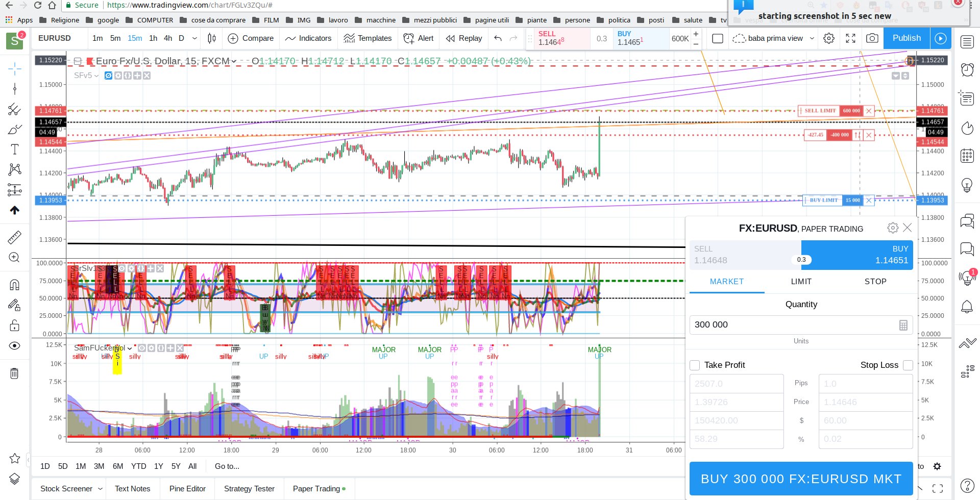
Task: Lock all drawing tools
Action: [15, 326]
